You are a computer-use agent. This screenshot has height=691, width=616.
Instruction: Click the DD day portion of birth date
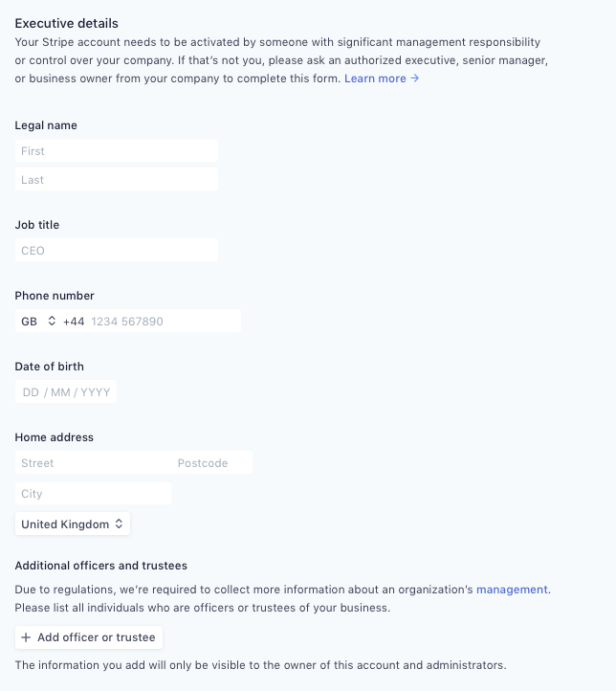click(x=31, y=392)
